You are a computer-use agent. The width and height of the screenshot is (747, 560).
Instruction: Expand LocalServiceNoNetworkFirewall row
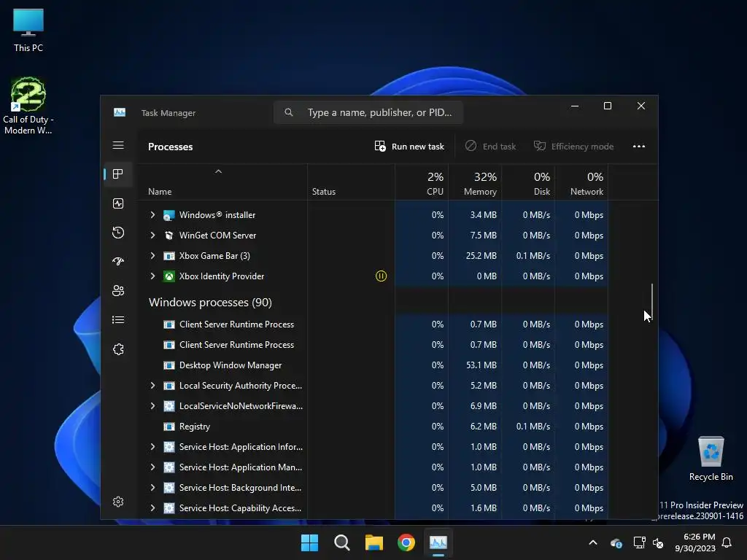point(152,406)
